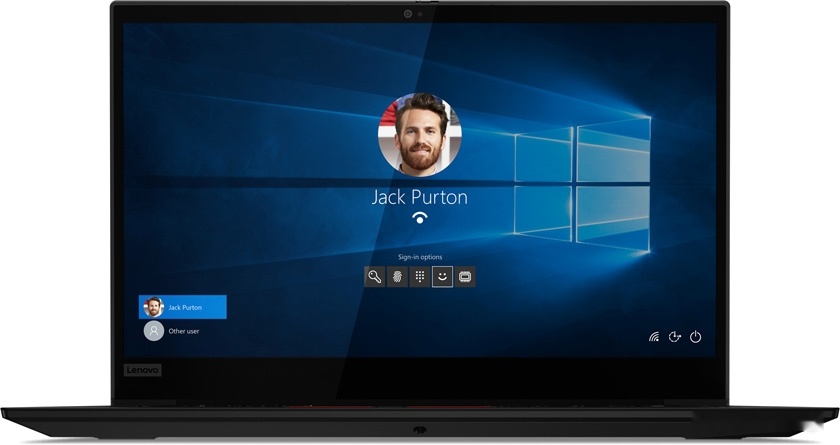
Task: Switch to Other user account
Action: pyautogui.click(x=183, y=331)
